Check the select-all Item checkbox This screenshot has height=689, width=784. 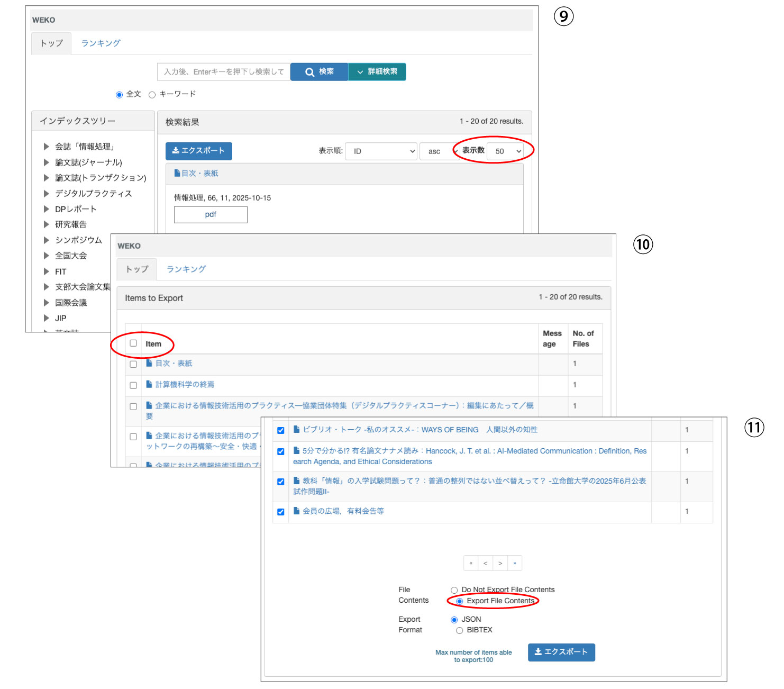click(133, 343)
